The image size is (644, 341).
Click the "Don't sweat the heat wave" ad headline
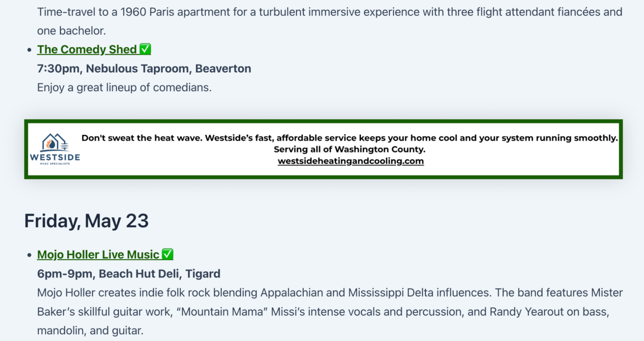349,138
